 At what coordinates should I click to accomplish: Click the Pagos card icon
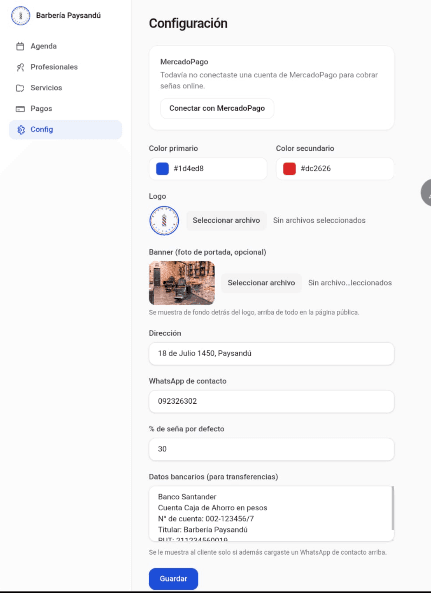(x=20, y=109)
